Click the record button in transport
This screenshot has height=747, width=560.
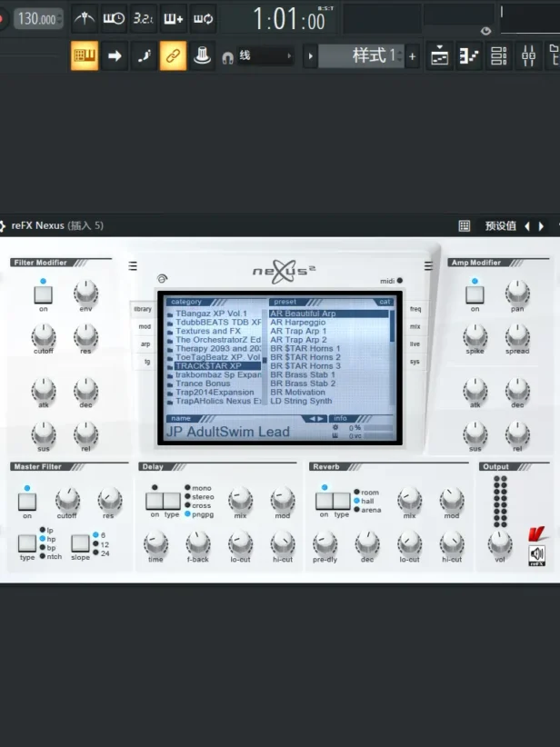pyautogui.click(x=3, y=18)
